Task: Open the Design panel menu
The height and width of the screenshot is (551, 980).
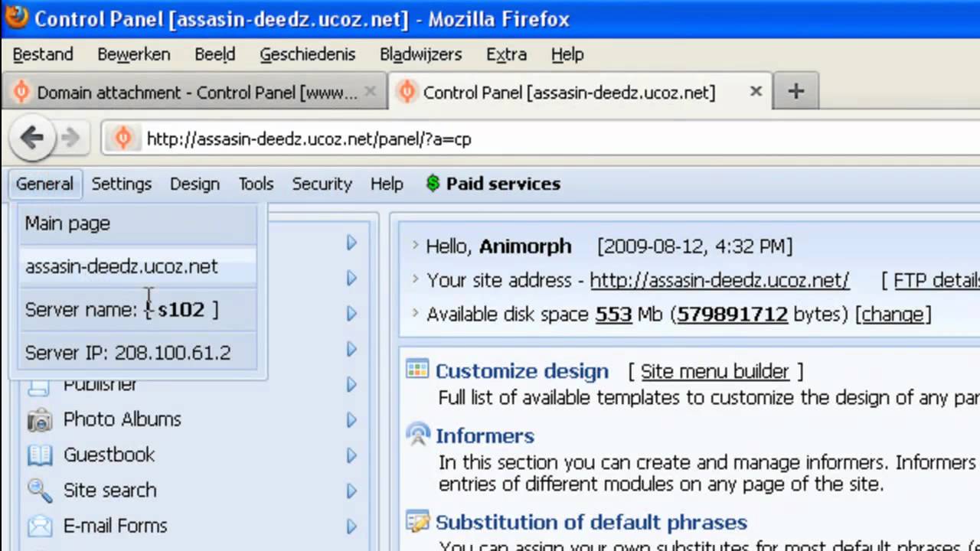Action: tap(194, 184)
